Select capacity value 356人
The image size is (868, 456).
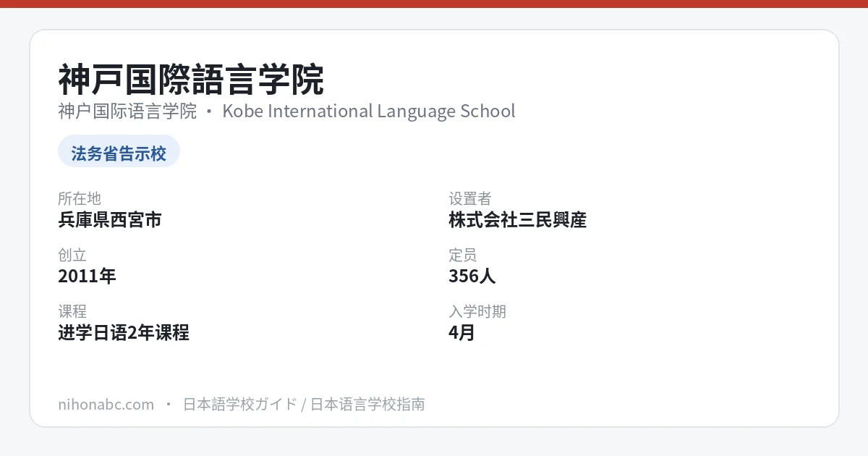pyautogui.click(x=472, y=276)
